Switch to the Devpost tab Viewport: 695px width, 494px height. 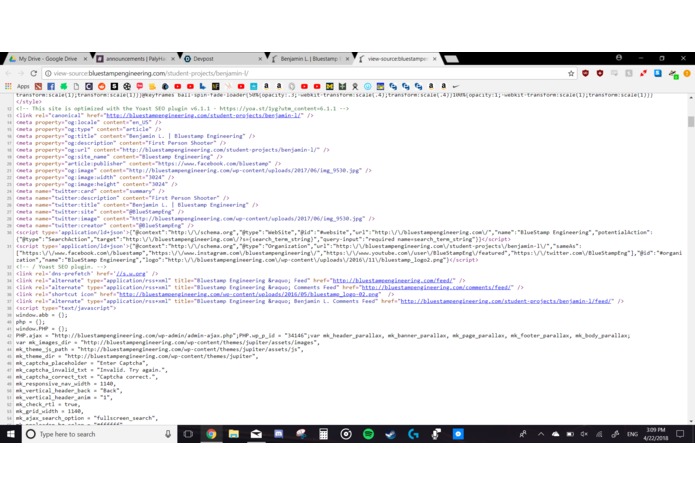223,59
